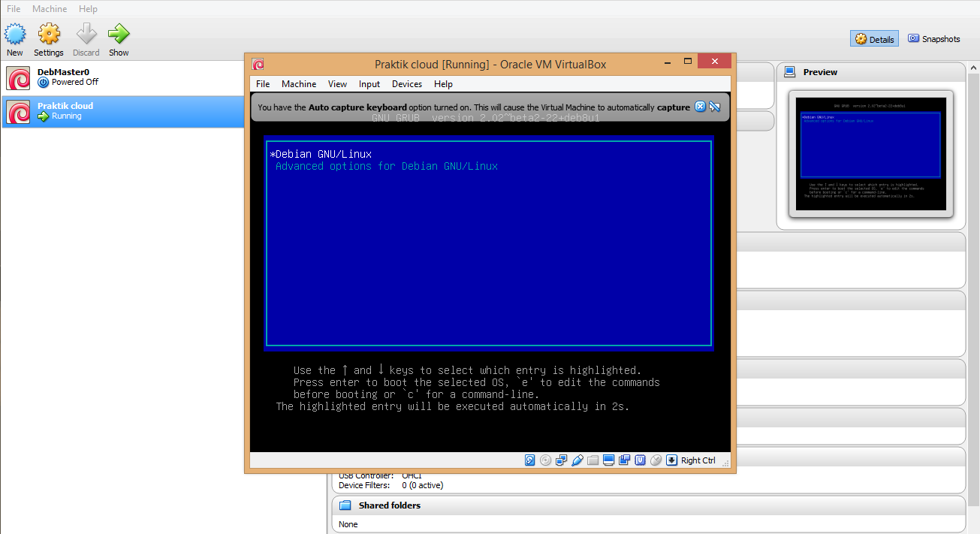
Task: Open the View menu in VM window
Action: click(337, 84)
